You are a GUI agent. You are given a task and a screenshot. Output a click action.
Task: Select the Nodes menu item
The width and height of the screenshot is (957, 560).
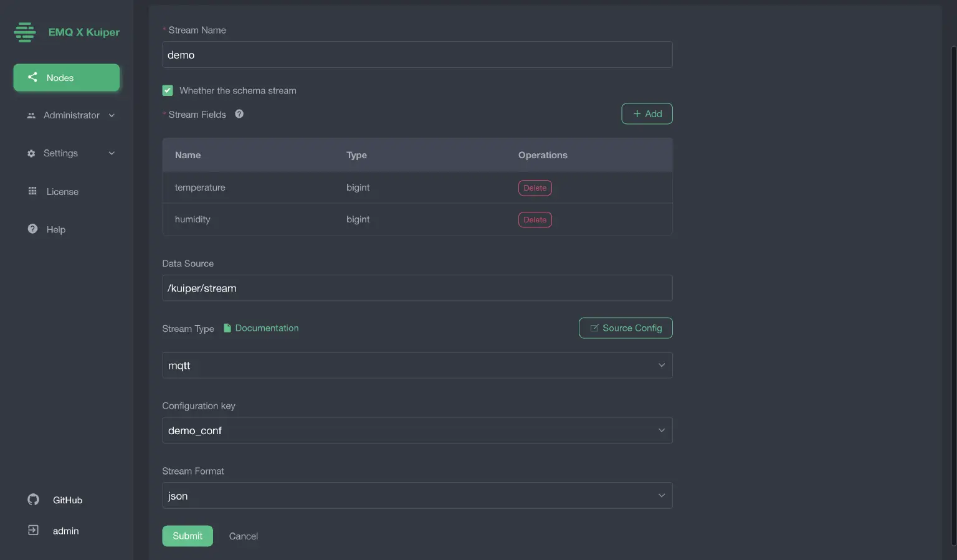(67, 78)
